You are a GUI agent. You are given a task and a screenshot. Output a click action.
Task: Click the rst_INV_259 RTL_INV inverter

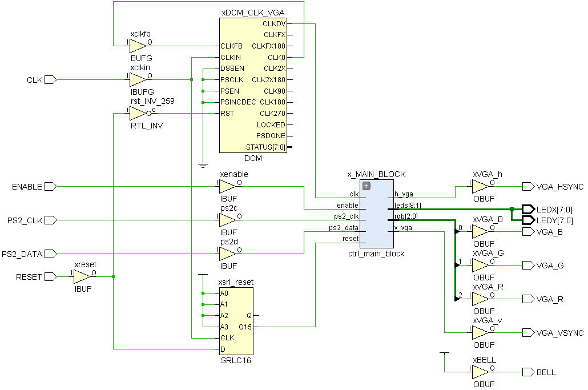pyautogui.click(x=137, y=112)
